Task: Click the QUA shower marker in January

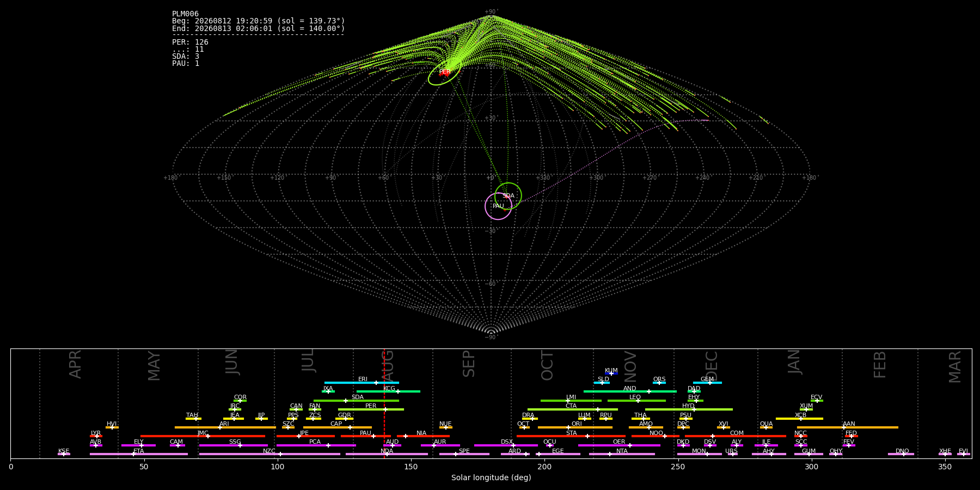Action: pyautogui.click(x=766, y=427)
